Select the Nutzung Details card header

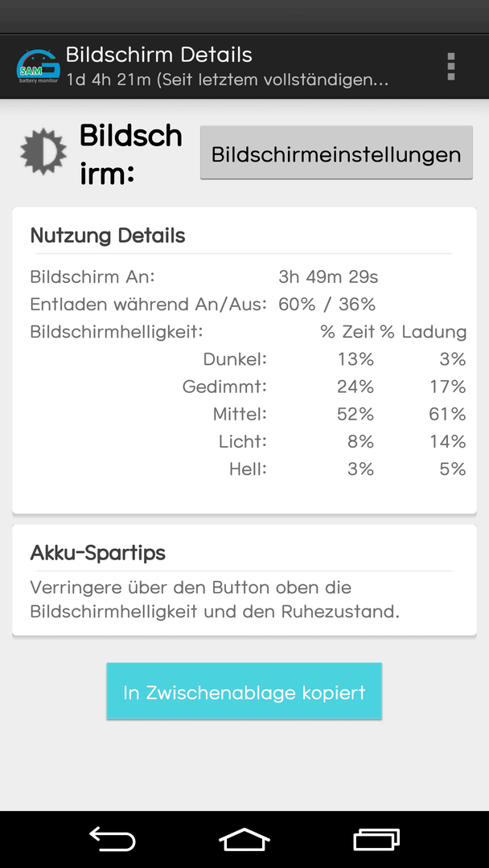coord(108,235)
